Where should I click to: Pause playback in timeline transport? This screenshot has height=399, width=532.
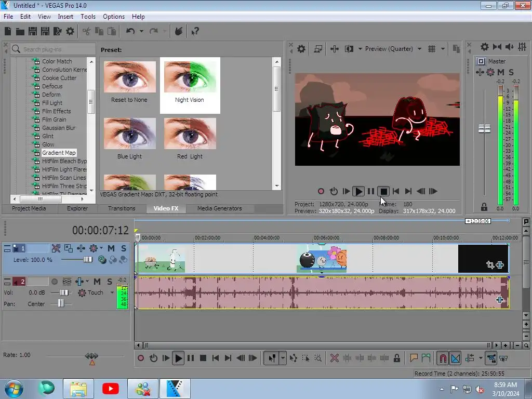[x=191, y=358]
